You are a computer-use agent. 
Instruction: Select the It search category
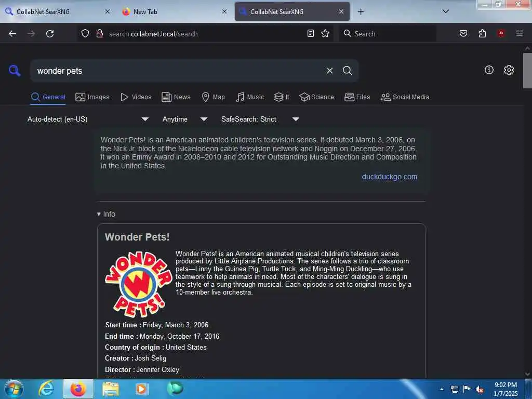point(281,97)
